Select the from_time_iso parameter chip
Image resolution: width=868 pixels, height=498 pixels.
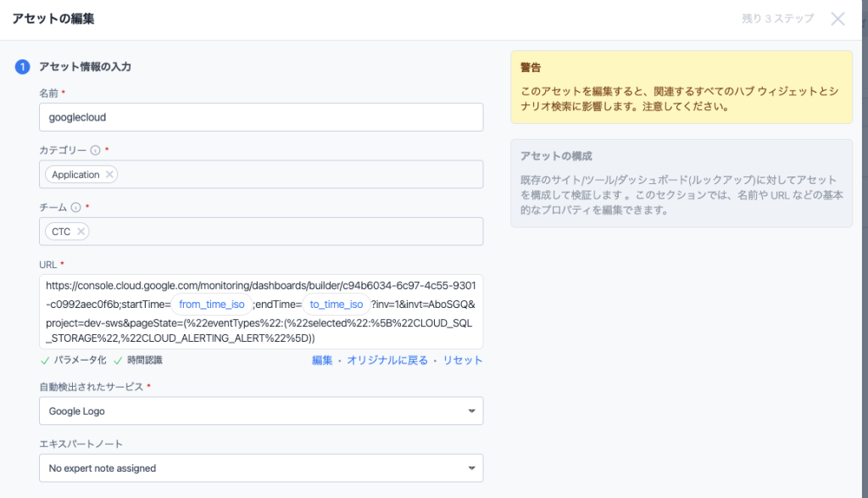(212, 305)
